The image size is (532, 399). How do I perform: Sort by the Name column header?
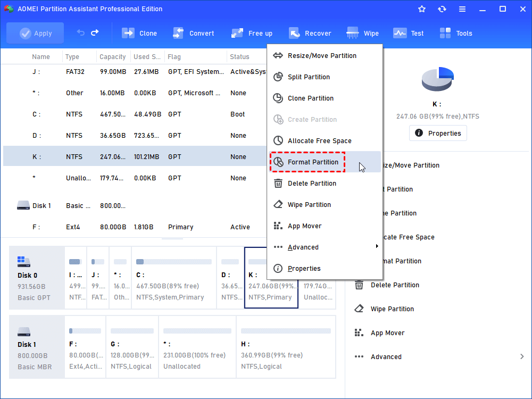(x=41, y=57)
